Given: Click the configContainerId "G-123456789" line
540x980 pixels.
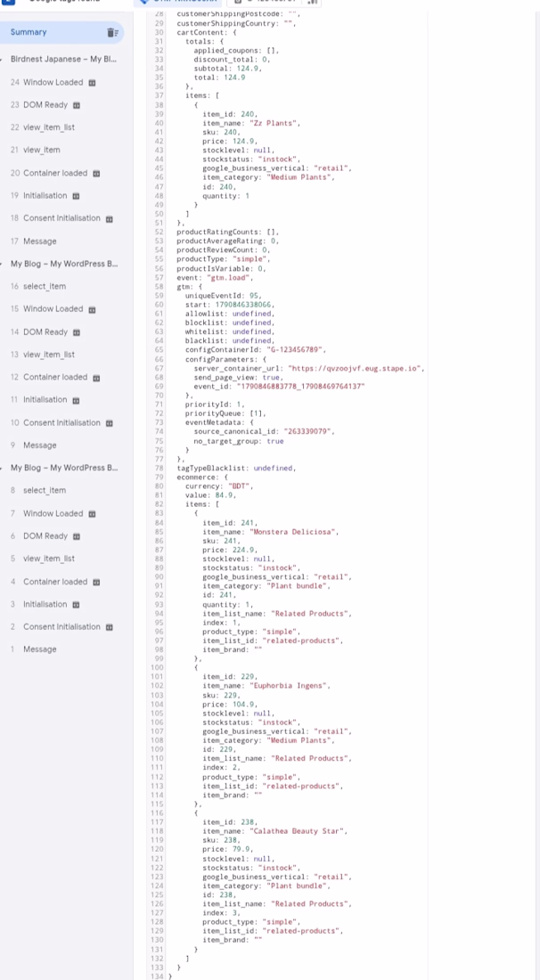Looking at the screenshot, I should pos(256,350).
